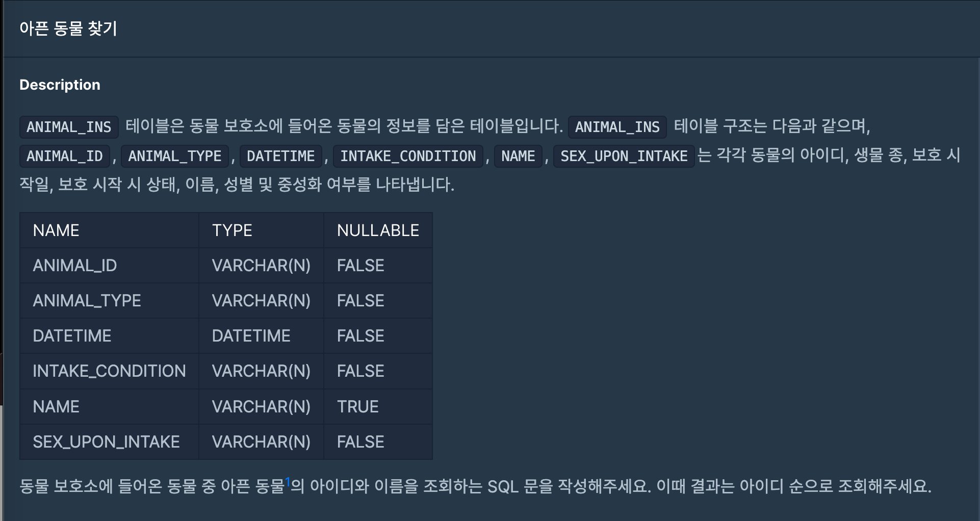Click the NULLABLE column header
The height and width of the screenshot is (521, 980).
(x=378, y=230)
